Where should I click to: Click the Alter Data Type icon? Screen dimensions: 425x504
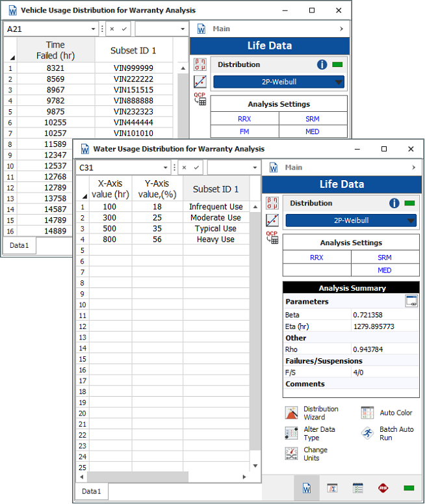(x=291, y=434)
